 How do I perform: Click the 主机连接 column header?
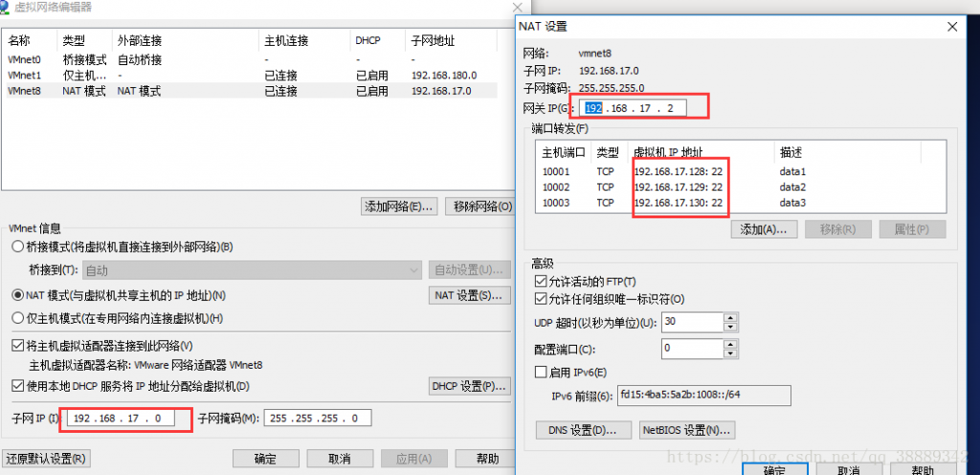(304, 40)
